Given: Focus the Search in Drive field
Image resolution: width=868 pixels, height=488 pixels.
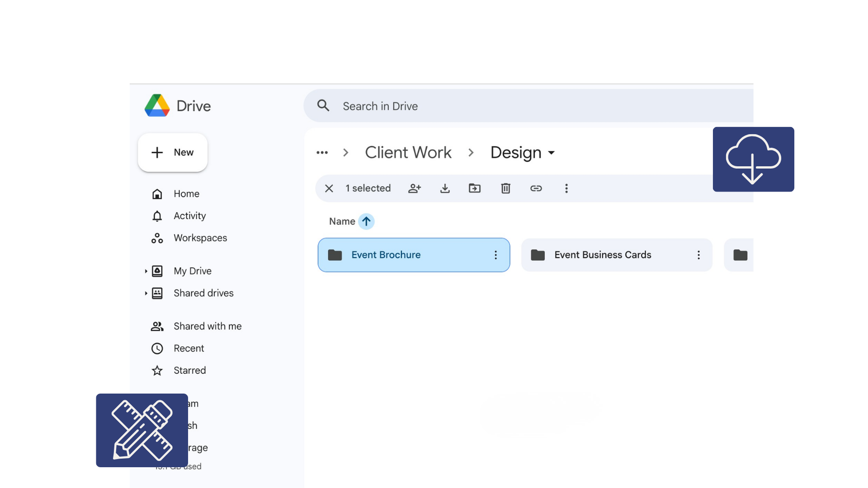Looking at the screenshot, I should coord(528,106).
